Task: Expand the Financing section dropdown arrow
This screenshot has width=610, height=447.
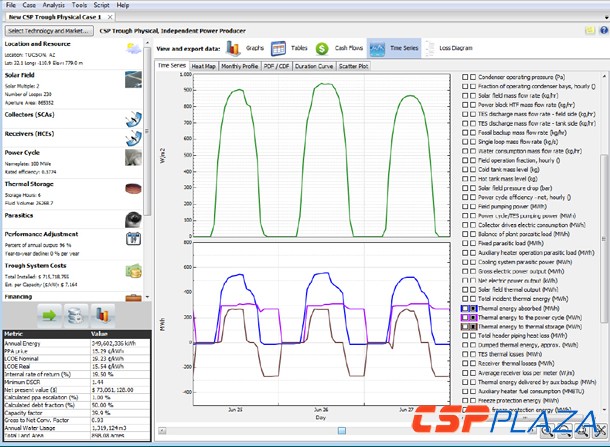Action: 148,297
